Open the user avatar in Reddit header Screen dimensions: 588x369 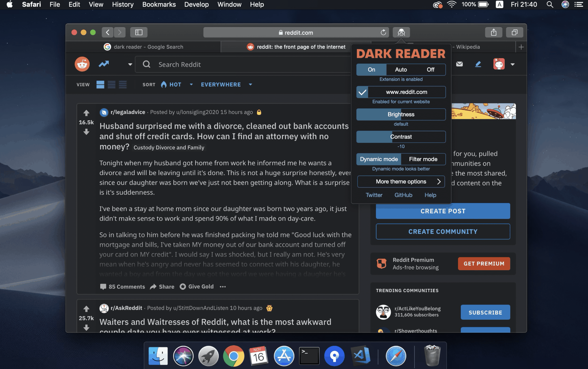(x=499, y=64)
